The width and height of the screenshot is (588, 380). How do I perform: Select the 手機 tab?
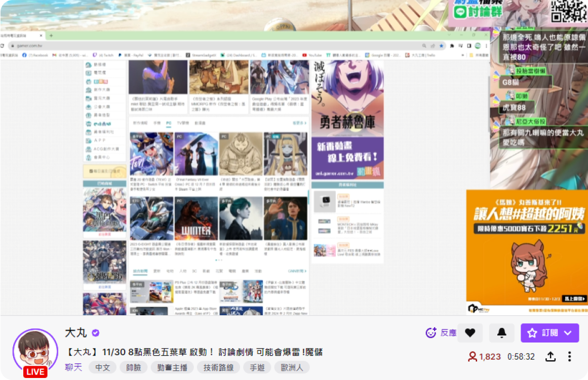tap(157, 123)
